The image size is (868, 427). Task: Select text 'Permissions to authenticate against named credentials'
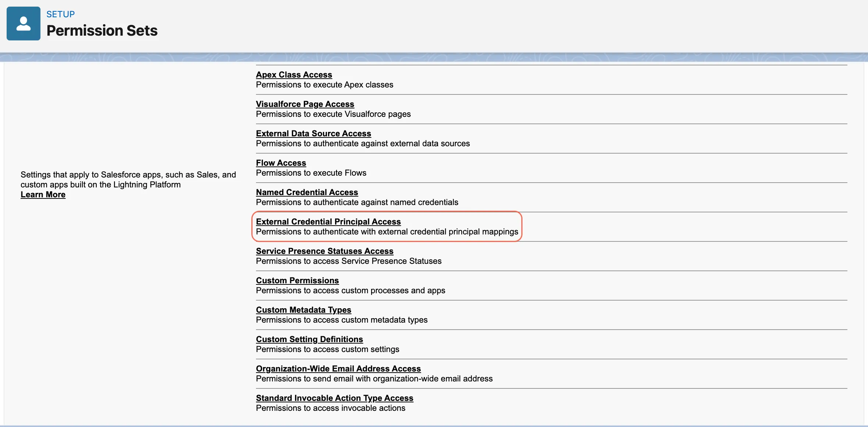click(x=357, y=202)
